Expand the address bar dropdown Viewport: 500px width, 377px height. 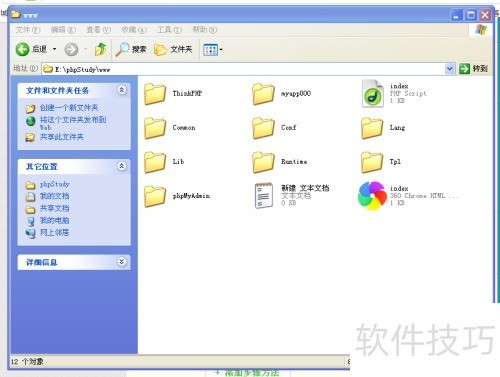[x=449, y=69]
